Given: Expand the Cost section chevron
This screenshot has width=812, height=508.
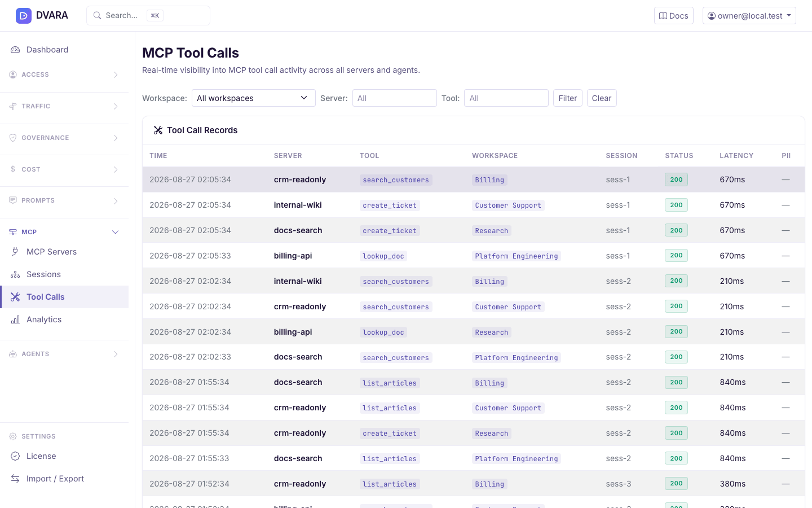Looking at the screenshot, I should pyautogui.click(x=116, y=169).
